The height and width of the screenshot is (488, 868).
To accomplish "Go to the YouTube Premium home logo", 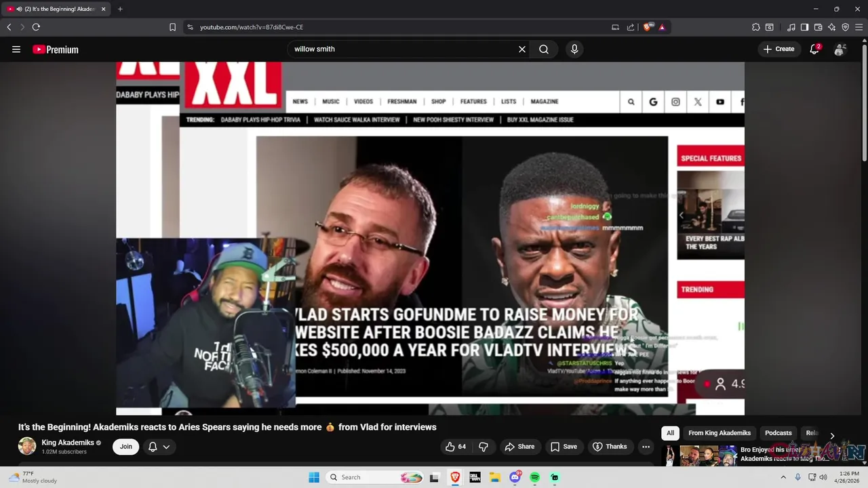I will pos(56,49).
